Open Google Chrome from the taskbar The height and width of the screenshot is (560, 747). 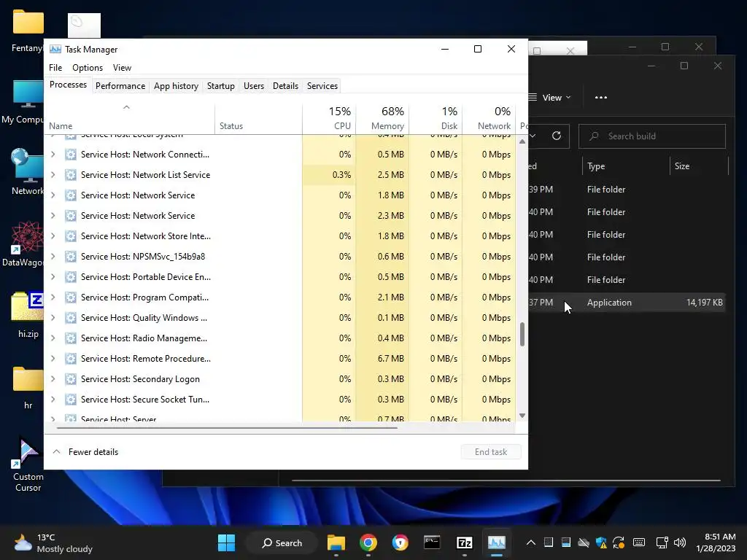click(368, 542)
